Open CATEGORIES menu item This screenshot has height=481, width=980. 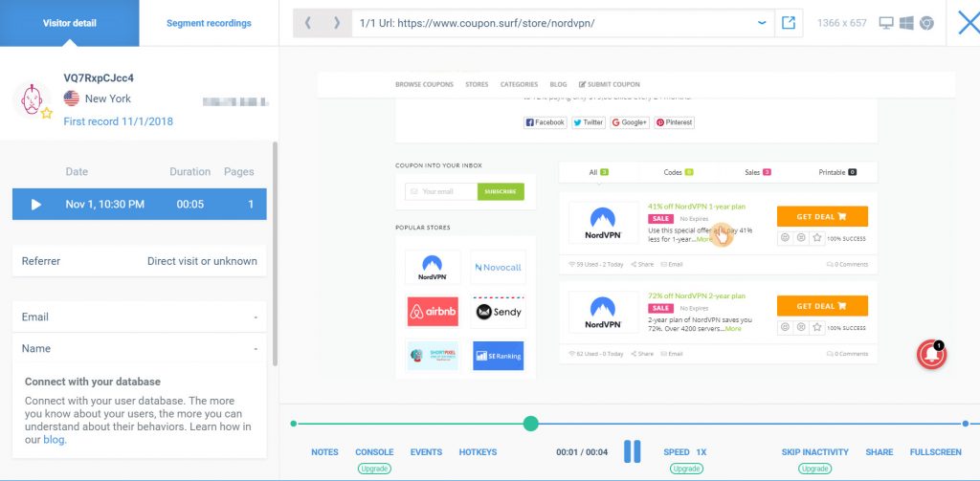click(519, 84)
